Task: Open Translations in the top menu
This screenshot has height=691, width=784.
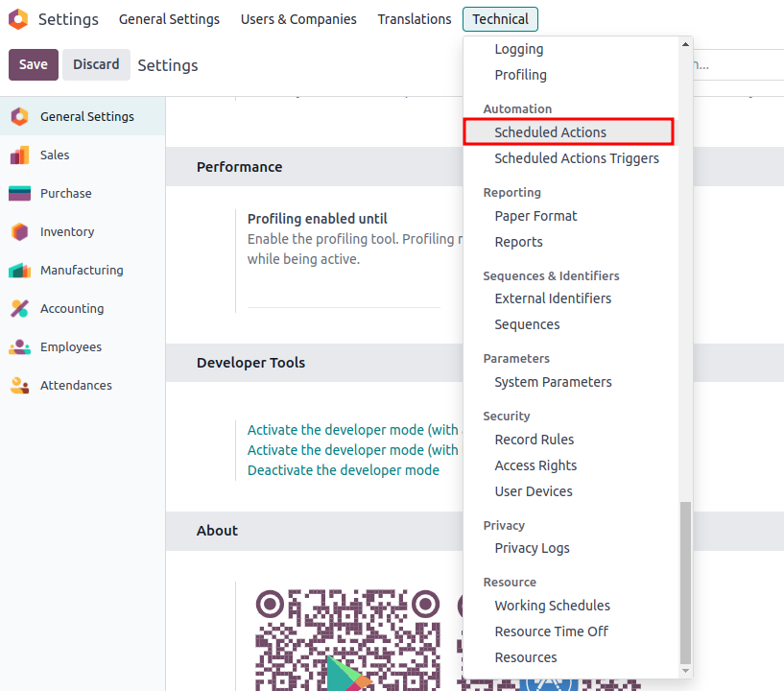Action: pyautogui.click(x=414, y=19)
